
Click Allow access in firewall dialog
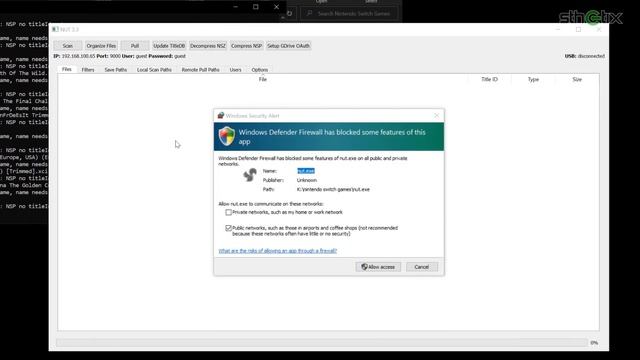(x=378, y=267)
